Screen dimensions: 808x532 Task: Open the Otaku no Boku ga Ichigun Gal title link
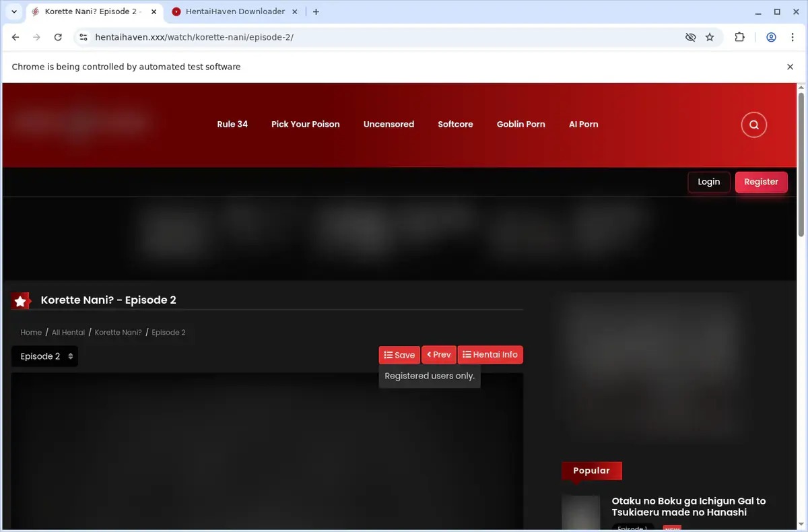689,506
